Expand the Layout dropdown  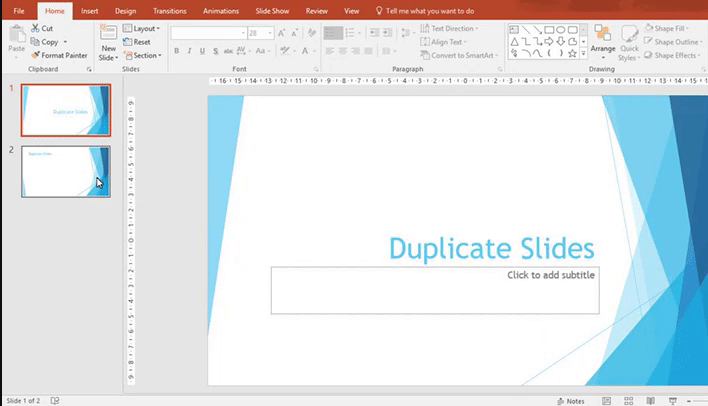[x=144, y=29]
